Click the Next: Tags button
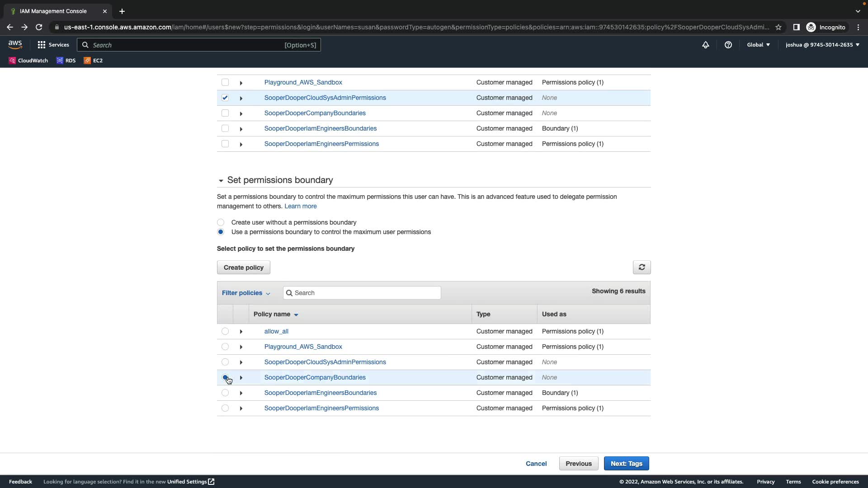868x488 pixels. [626, 464]
